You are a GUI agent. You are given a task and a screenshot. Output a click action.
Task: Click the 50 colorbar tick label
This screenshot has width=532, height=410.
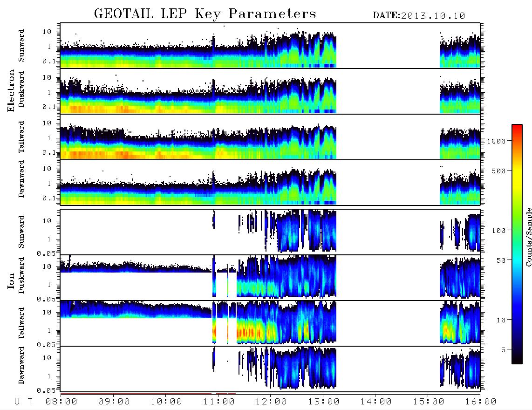tap(501, 260)
